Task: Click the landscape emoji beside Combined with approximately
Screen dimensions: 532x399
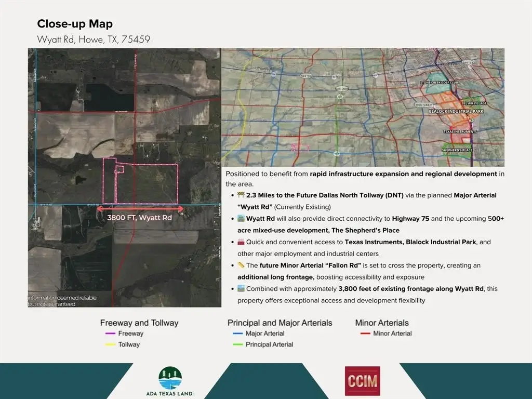Action: click(241, 289)
